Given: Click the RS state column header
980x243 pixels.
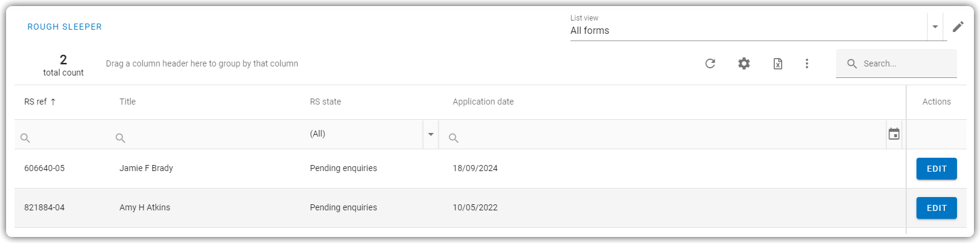Looking at the screenshot, I should click(325, 102).
